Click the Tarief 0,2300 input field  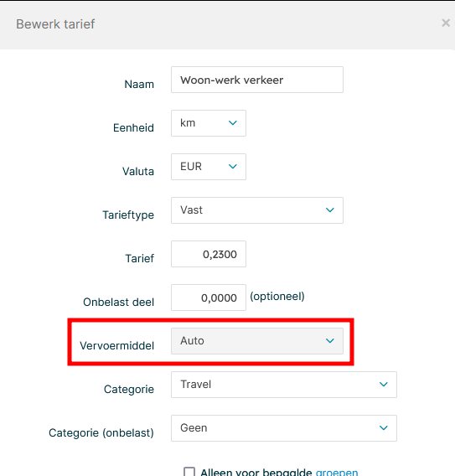[209, 254]
